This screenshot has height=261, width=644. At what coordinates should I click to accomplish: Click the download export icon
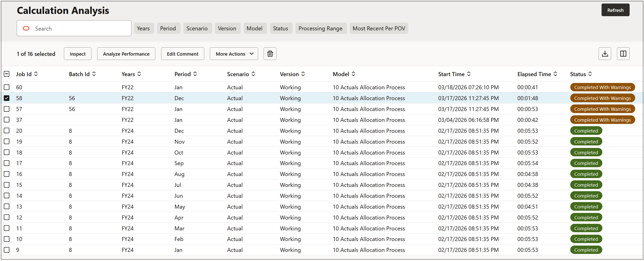click(605, 54)
